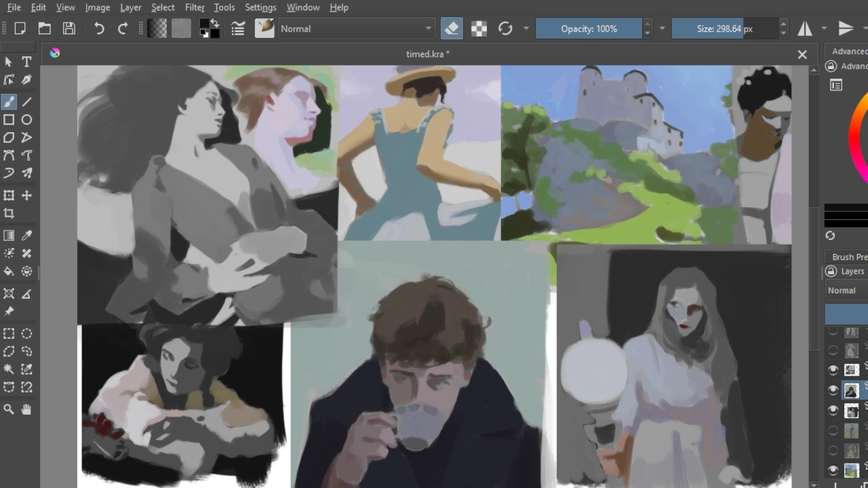
Task: Open an existing file from toolbar
Action: (45, 28)
